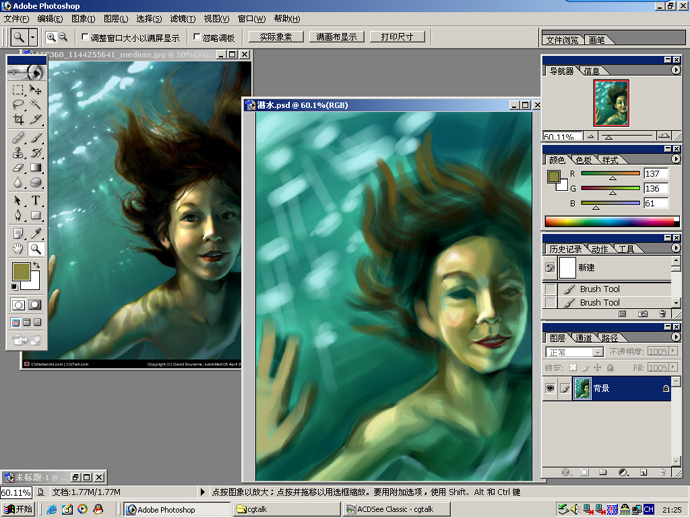Viewport: 690px width, 518px height.
Task: Click the toolbox Zoom tool
Action: click(36, 249)
